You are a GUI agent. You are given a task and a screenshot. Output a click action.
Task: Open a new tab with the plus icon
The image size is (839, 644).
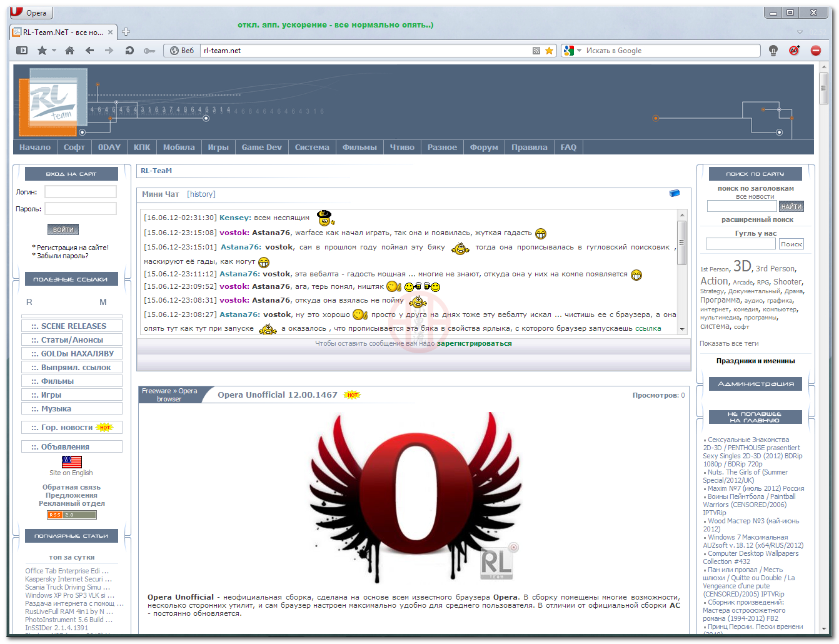point(126,32)
